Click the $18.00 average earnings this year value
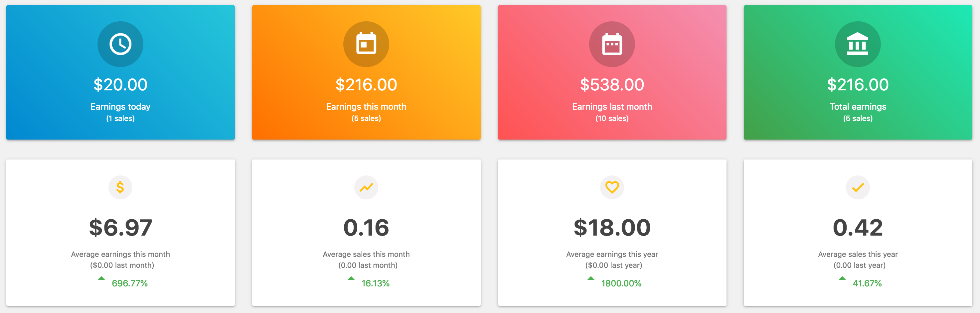Viewport: 980px width, 313px height. click(612, 228)
